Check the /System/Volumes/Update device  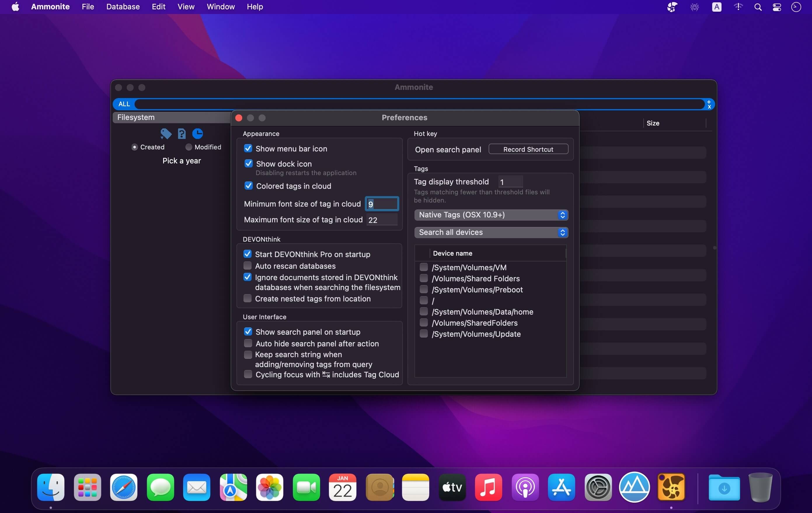(424, 334)
